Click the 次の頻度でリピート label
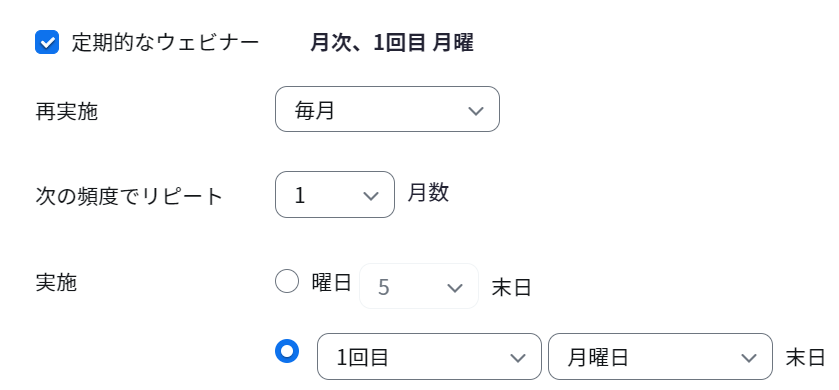 click(x=129, y=197)
